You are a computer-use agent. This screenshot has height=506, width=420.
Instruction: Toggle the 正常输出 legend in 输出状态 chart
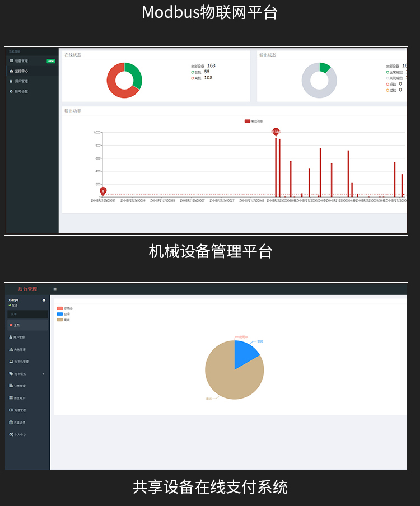click(x=395, y=72)
